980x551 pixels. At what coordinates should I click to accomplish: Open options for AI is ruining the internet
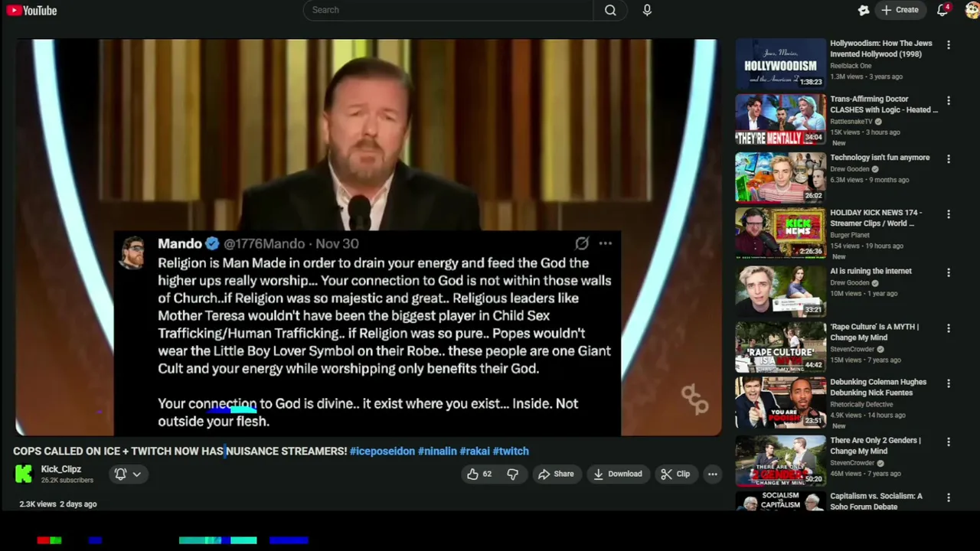949,272
